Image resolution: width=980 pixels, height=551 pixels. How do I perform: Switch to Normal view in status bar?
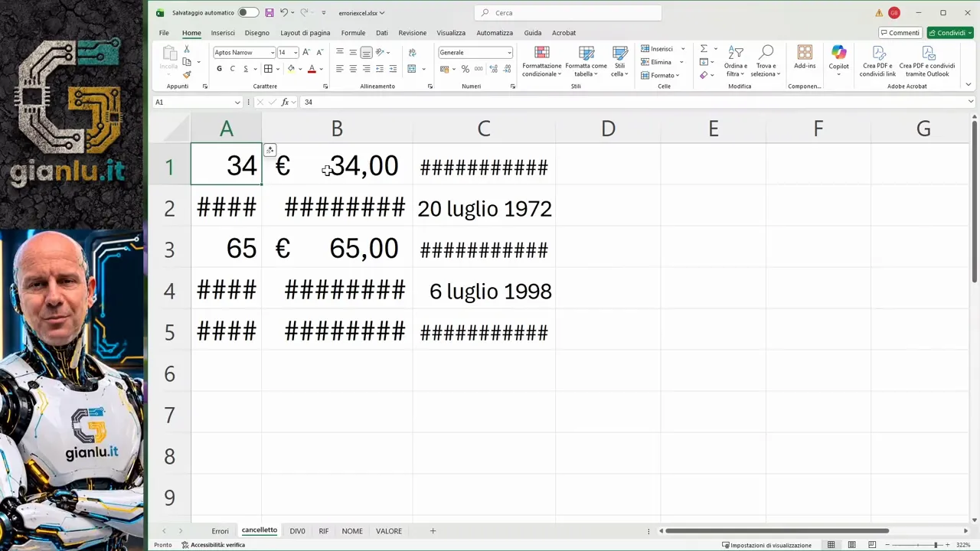point(831,545)
